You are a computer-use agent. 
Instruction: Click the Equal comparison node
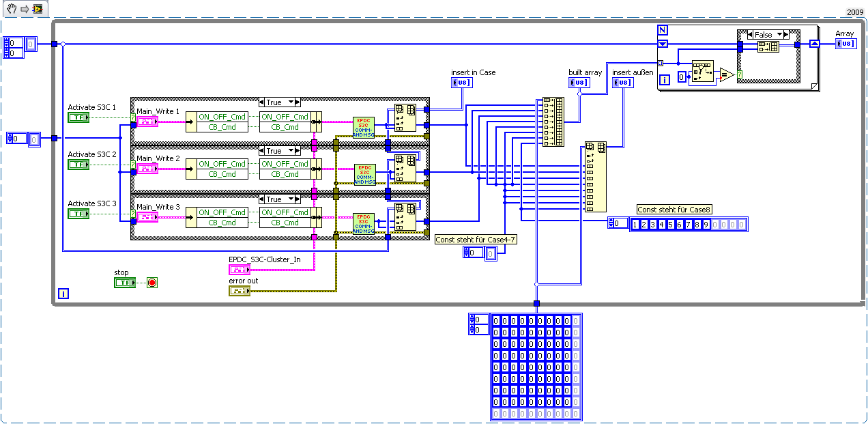pyautogui.click(x=727, y=74)
